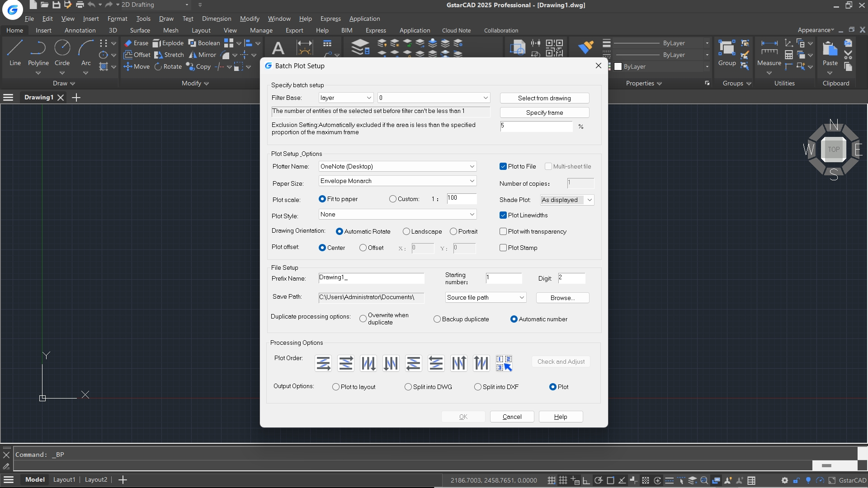Select the horizontal left-to-right plot order icon
Image resolution: width=868 pixels, height=488 pixels.
tap(323, 363)
